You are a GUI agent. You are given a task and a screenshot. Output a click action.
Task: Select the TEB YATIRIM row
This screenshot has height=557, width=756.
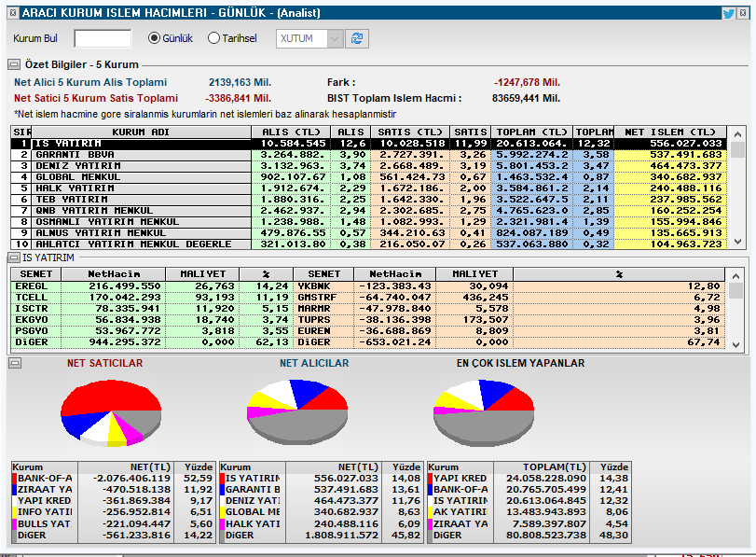point(368,200)
